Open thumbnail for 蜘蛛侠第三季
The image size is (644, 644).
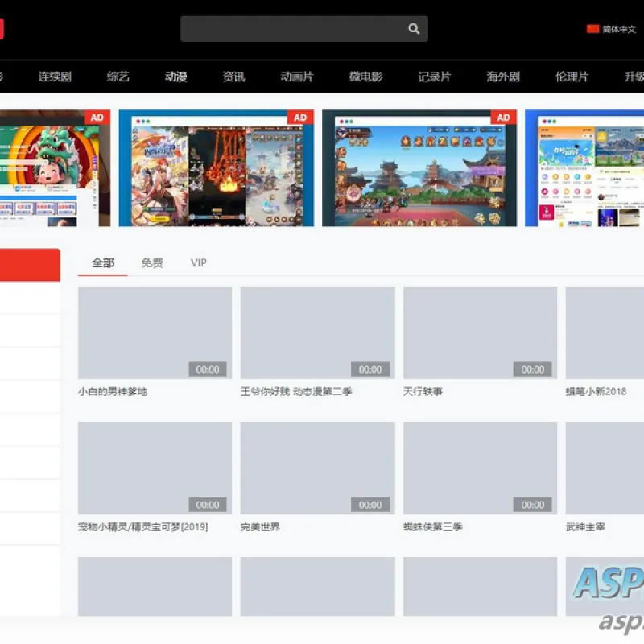pyautogui.click(x=480, y=468)
